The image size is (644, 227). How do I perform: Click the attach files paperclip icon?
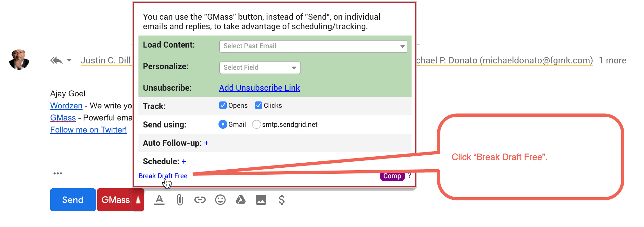180,200
